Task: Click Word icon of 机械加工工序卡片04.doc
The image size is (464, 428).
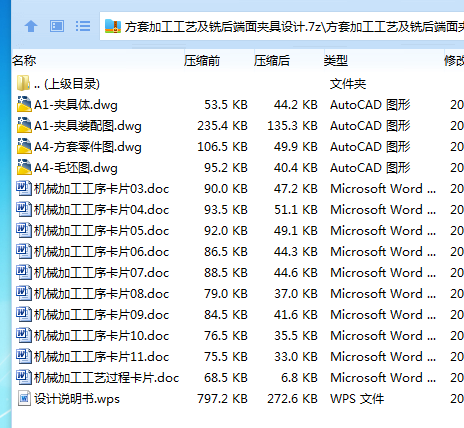Action: point(24,209)
